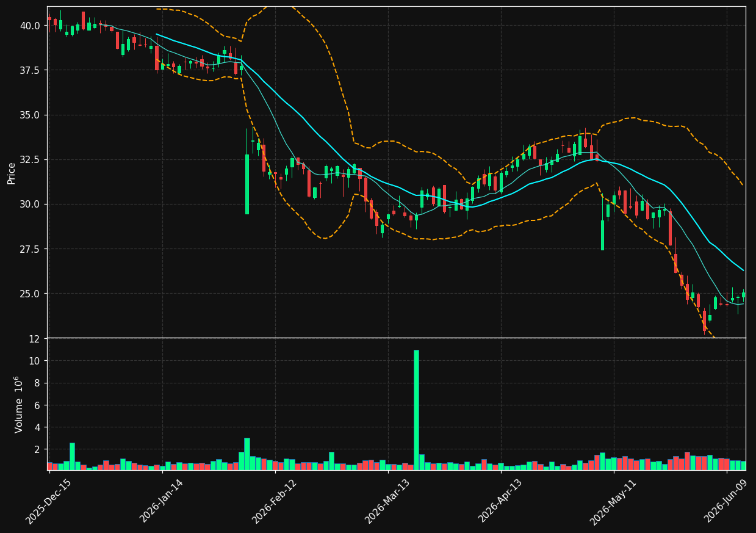Click the large green gap-down candle in early February
Viewport: 756px width, 533px height.
(247, 184)
